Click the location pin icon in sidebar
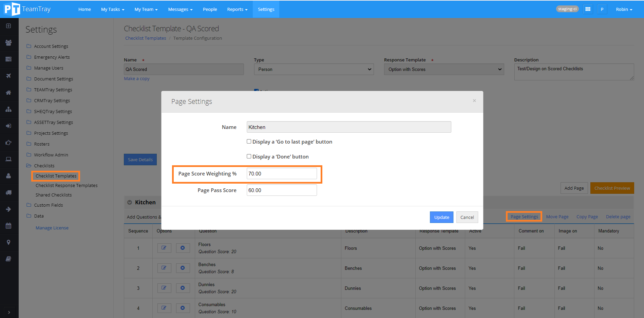644x318 pixels. pos(8,242)
